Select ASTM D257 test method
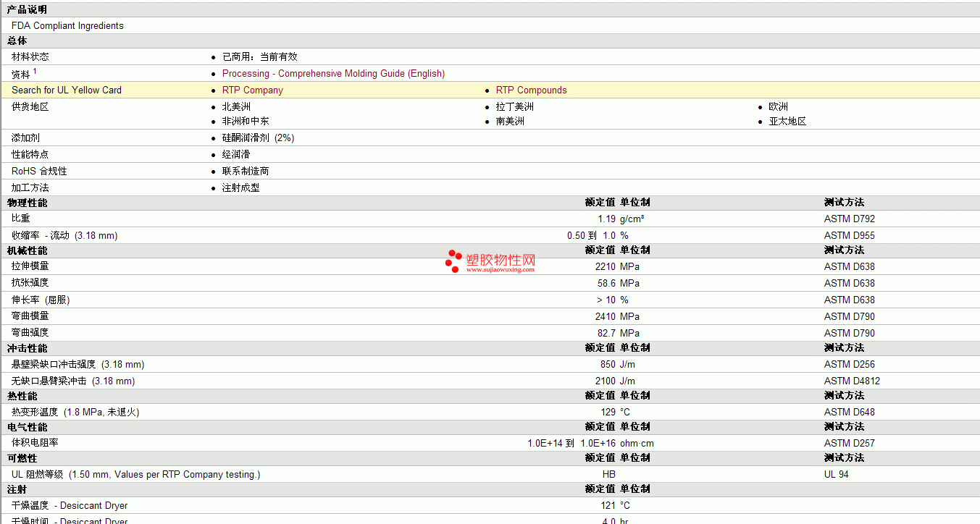980x524 pixels. pos(849,444)
